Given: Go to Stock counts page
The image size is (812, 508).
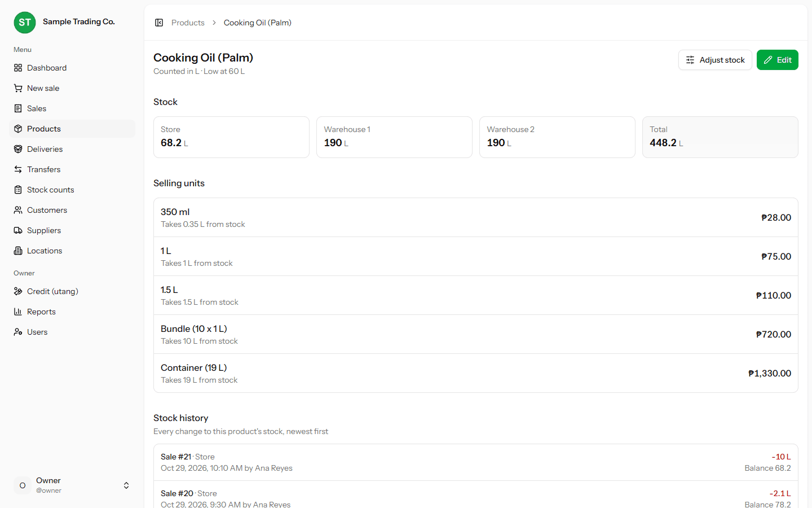Looking at the screenshot, I should point(72,190).
